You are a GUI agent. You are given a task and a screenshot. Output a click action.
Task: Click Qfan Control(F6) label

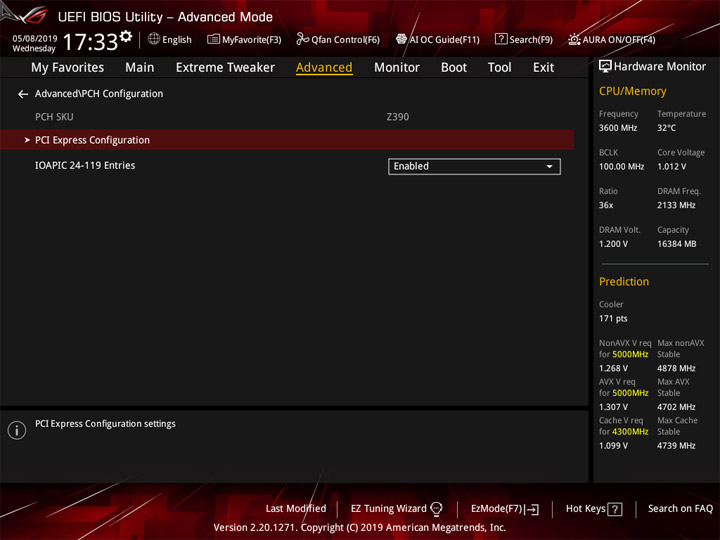(x=345, y=40)
